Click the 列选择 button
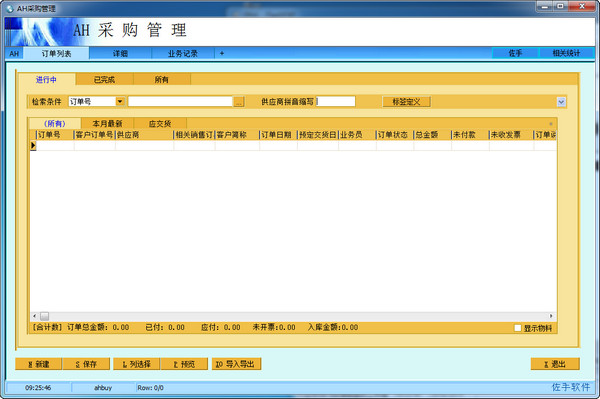Image resolution: width=600 pixels, height=399 pixels. (x=137, y=364)
